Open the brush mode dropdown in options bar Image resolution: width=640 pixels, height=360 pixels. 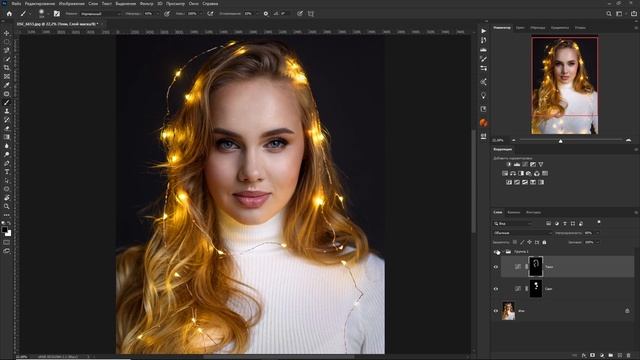(x=101, y=13)
